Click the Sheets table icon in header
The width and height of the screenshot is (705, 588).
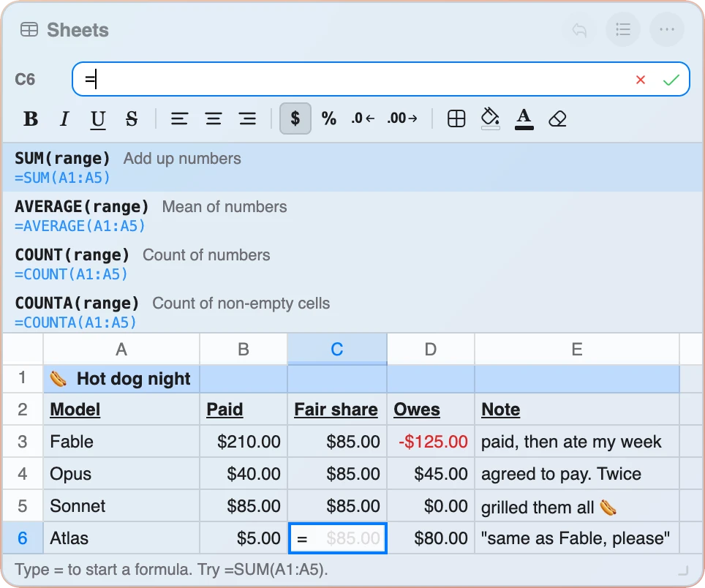(x=29, y=30)
